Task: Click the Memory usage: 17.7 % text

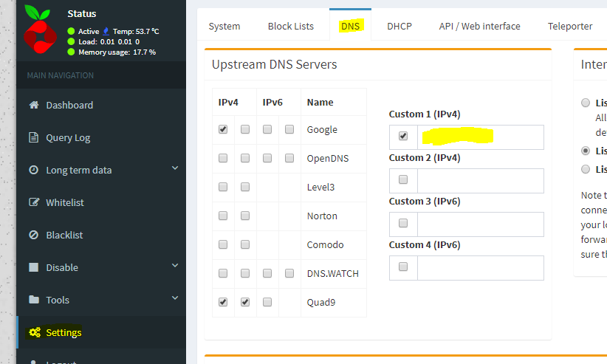Action: (x=117, y=52)
